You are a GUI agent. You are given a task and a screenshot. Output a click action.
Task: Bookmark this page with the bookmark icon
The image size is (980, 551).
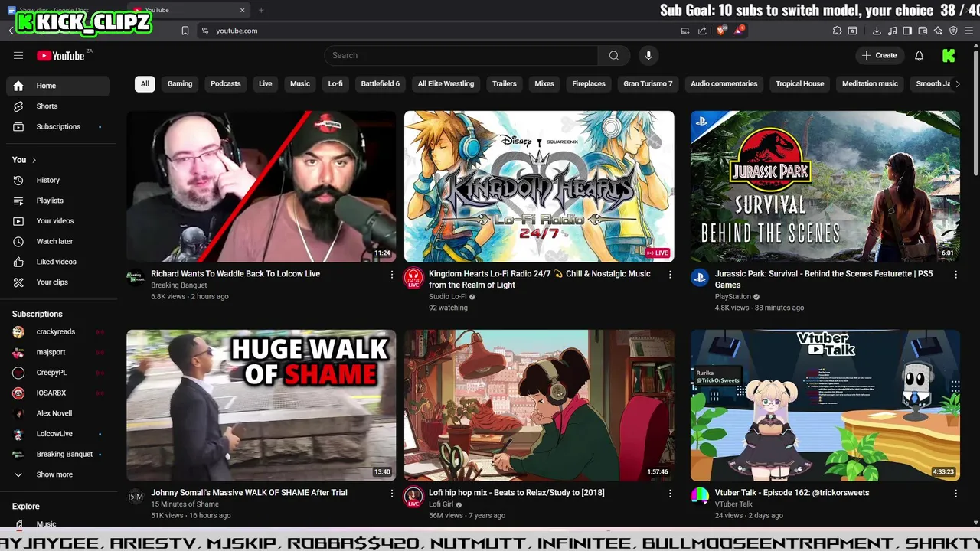point(185,31)
